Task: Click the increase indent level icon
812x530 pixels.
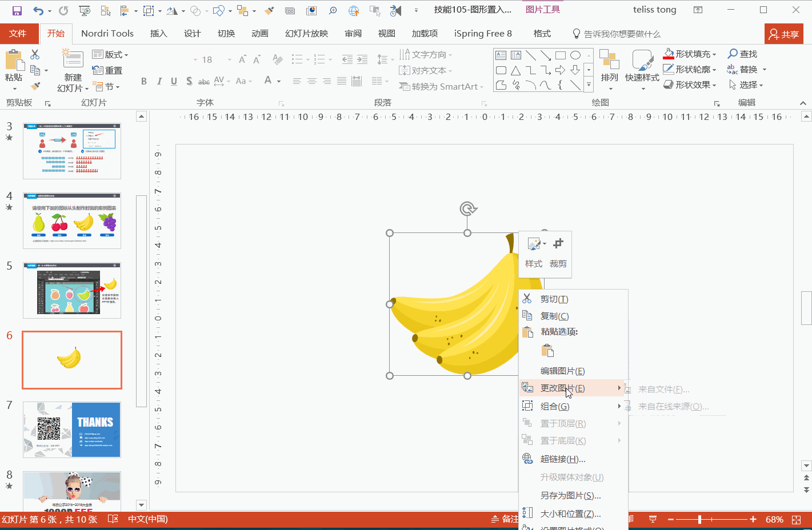Action: (x=362, y=59)
